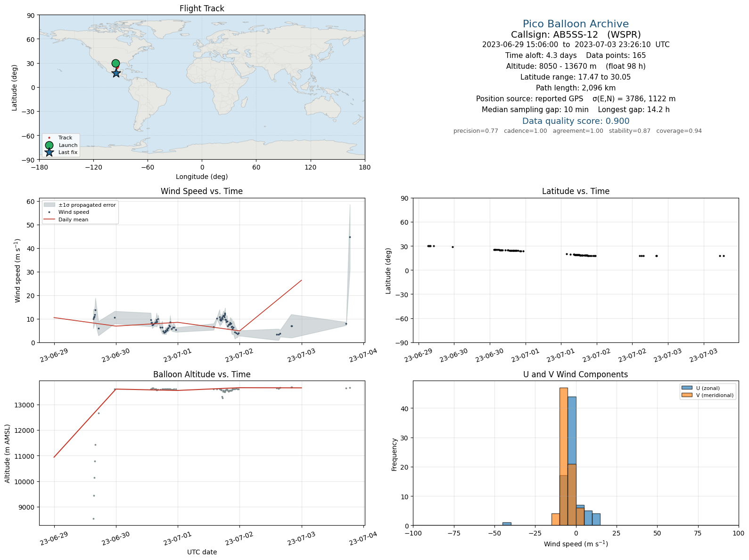Click the "Altitude (m AMSL)" axis label

tap(8, 454)
